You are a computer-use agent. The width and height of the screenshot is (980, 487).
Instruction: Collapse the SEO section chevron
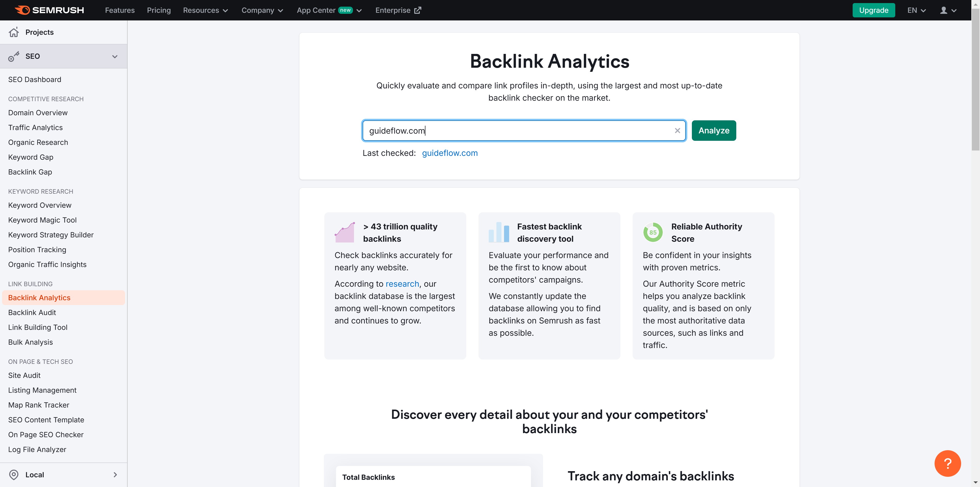click(x=115, y=56)
